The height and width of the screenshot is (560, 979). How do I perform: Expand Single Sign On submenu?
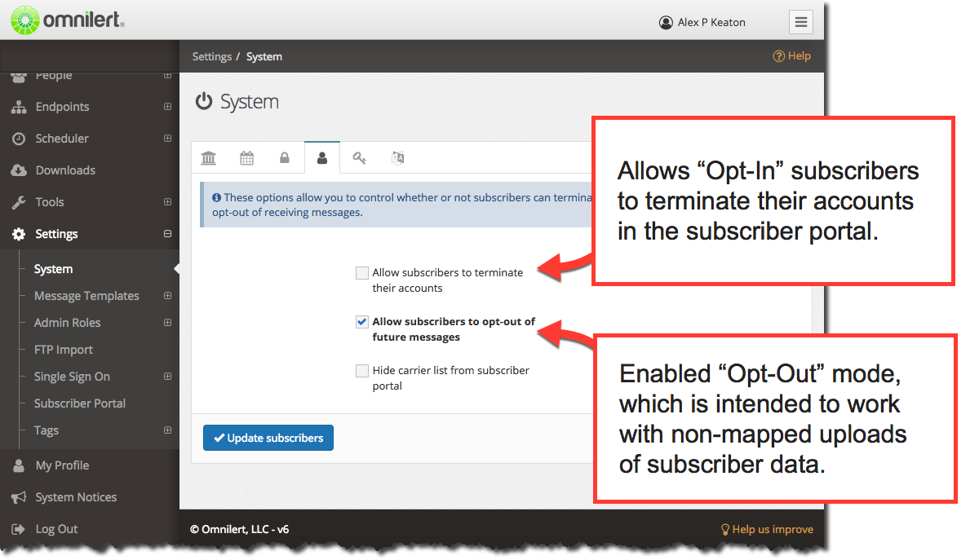point(167,377)
